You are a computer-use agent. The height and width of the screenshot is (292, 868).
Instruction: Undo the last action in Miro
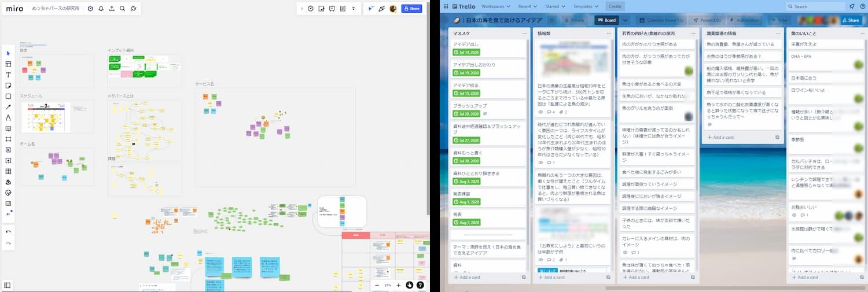[8, 232]
